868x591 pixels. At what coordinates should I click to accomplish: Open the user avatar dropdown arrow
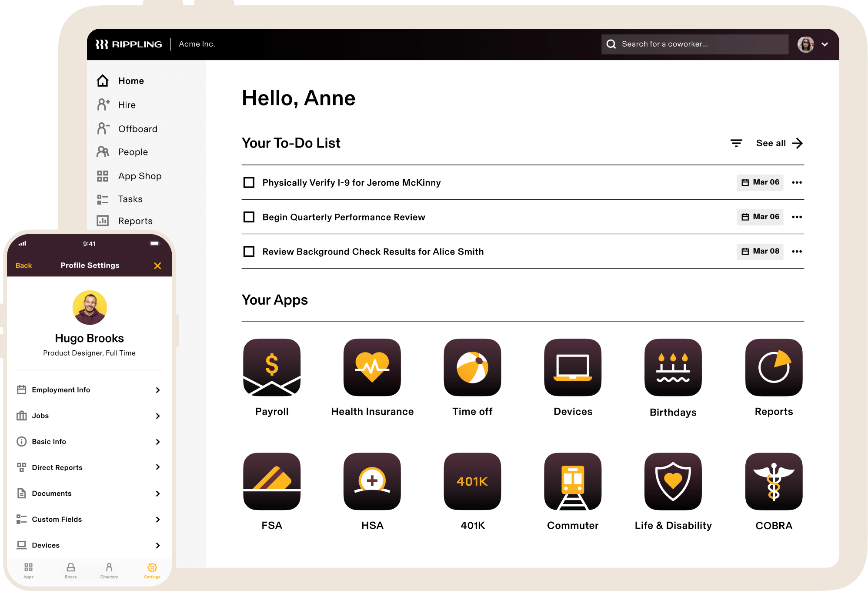click(x=825, y=44)
